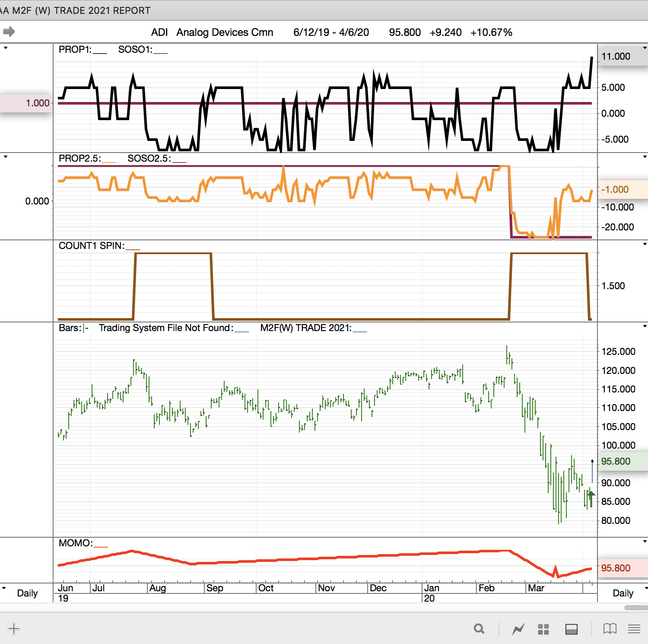Open the dropdown arrow next to right Daily label

point(646,588)
